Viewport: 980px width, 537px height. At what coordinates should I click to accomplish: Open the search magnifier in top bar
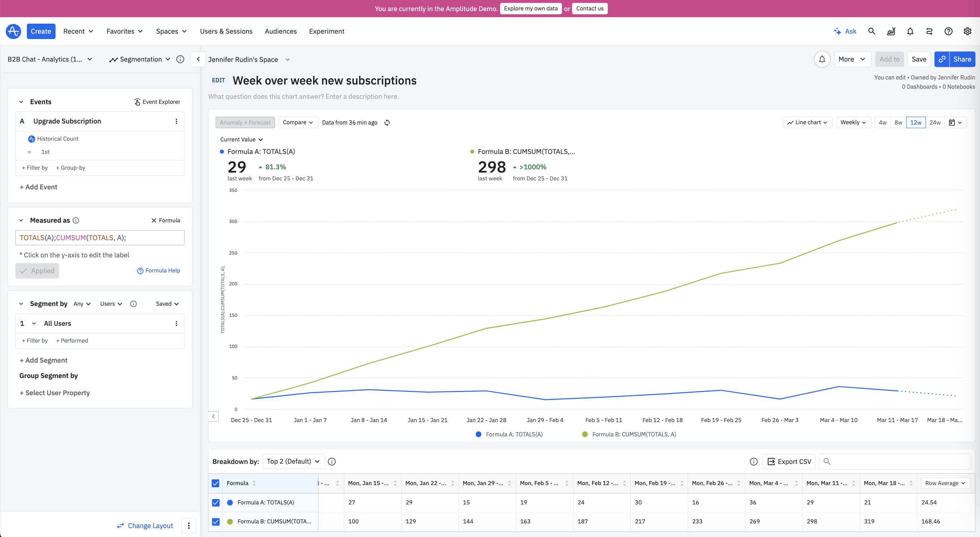871,31
